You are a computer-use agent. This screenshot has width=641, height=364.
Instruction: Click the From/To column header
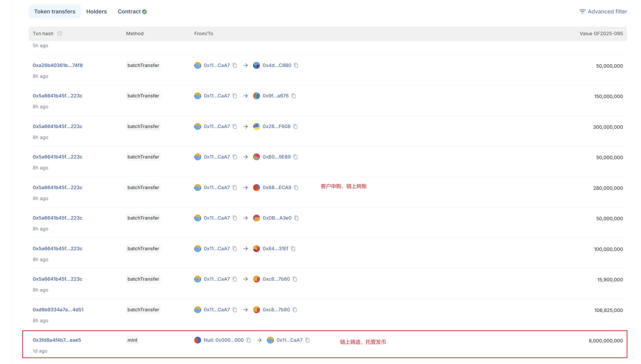pyautogui.click(x=204, y=34)
